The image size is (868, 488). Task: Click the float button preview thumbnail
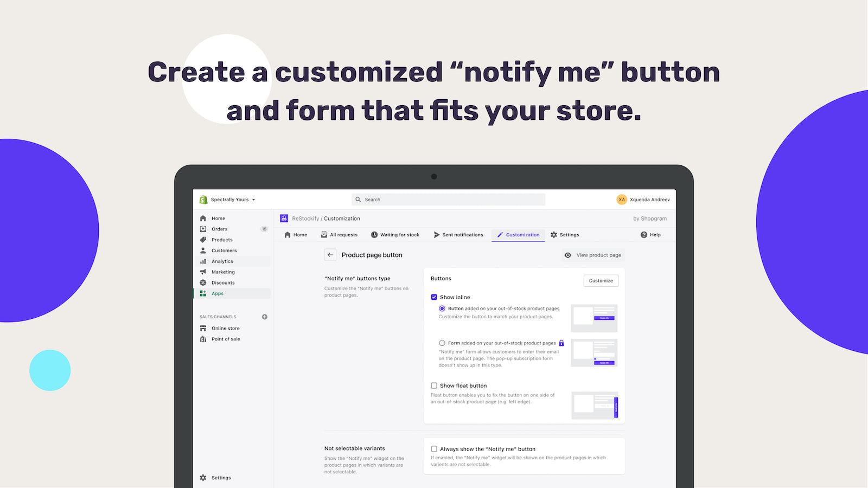(595, 406)
